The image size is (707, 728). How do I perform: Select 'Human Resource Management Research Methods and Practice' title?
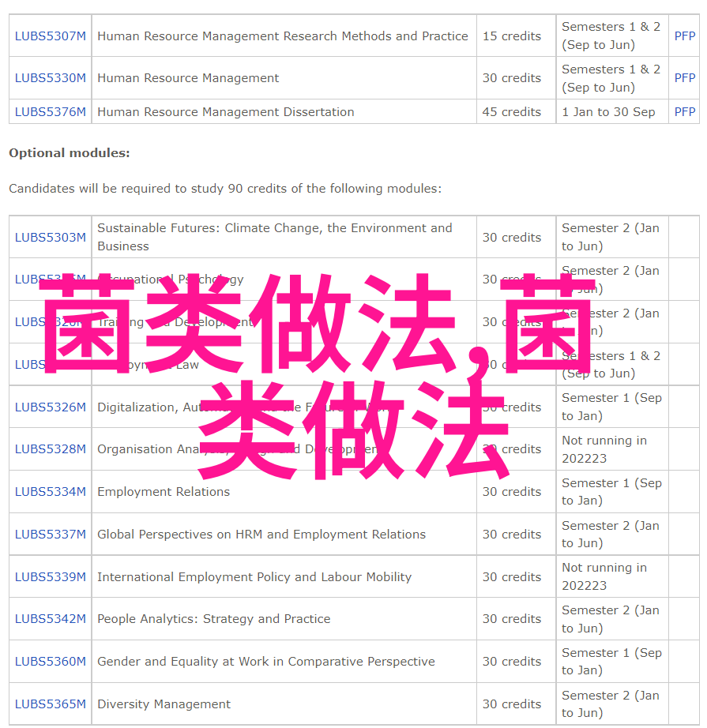point(283,36)
